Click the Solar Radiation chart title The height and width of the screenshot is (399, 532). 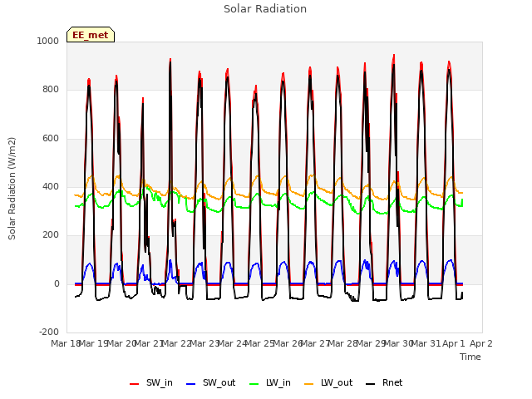[265, 9]
